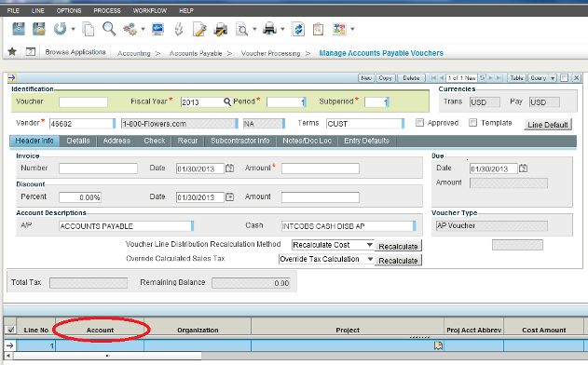Click the Accounts Payable breadcrumb
The image size is (588, 365).
coord(196,53)
